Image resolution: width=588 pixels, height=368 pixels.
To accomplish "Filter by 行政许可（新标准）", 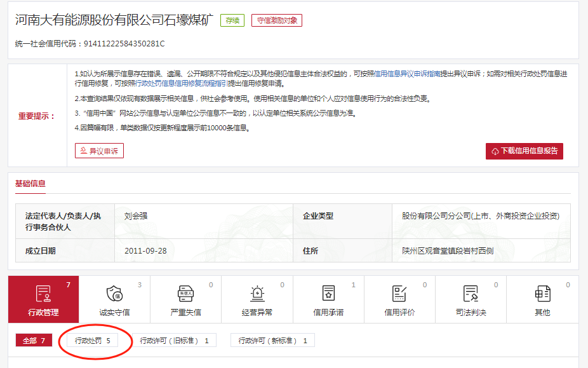I will (272, 341).
